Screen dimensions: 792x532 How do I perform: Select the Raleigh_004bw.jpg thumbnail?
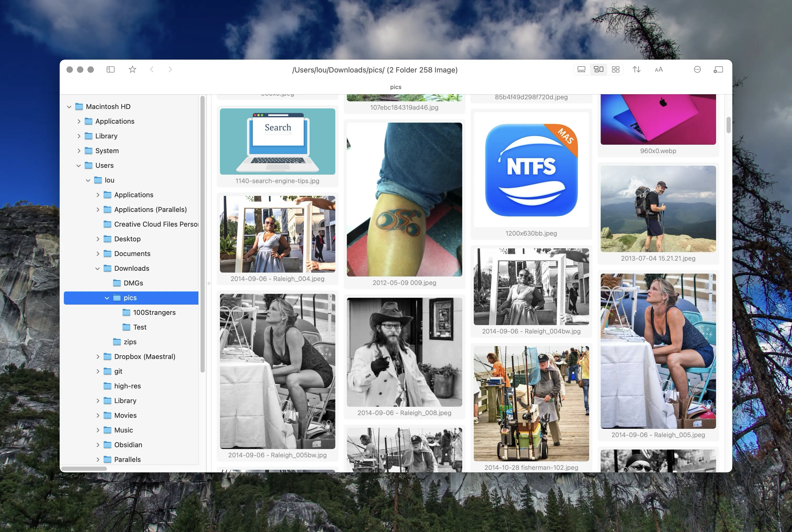coord(531,287)
